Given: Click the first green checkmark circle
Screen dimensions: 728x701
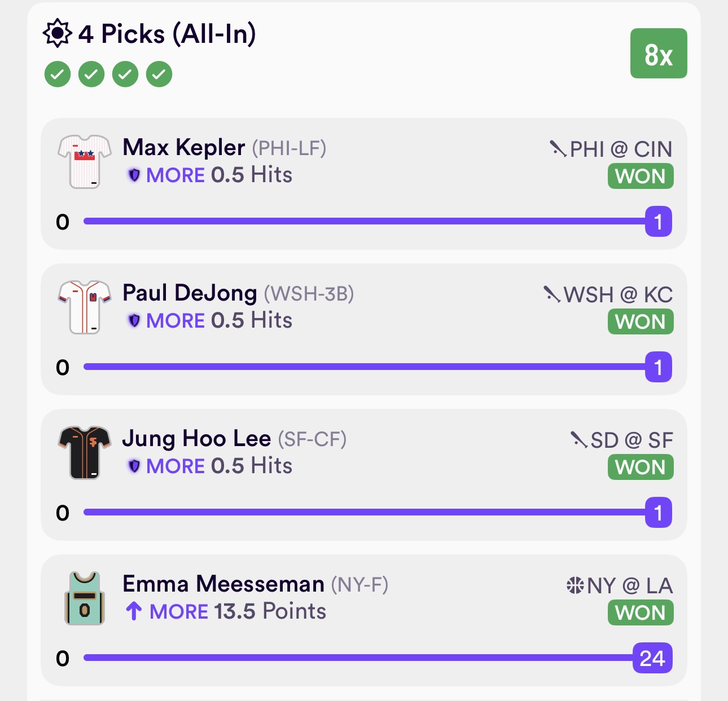Looking at the screenshot, I should [x=58, y=74].
